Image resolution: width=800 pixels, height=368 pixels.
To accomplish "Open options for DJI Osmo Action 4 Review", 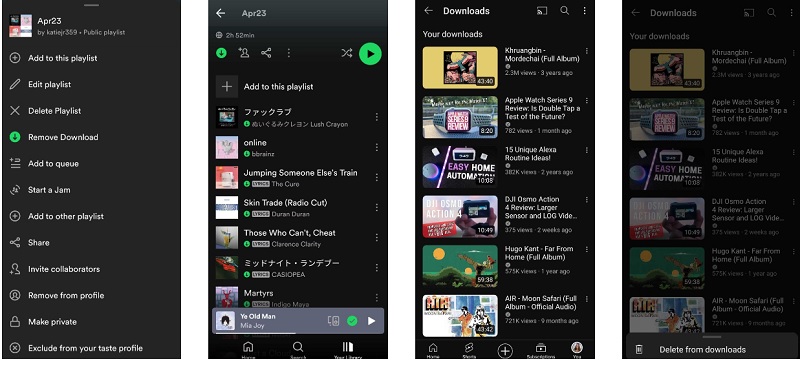I will click(x=587, y=200).
